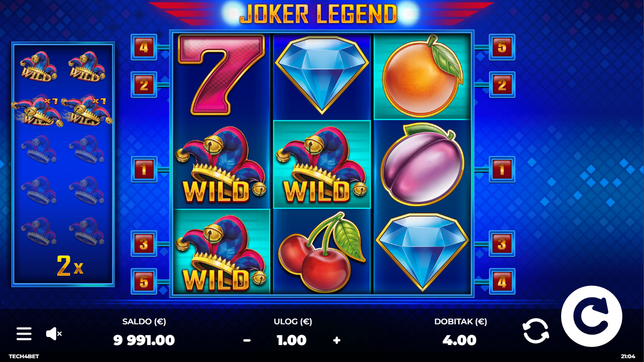644x362 pixels.
Task: Select payline 5 marker on right side
Action: 502,47
